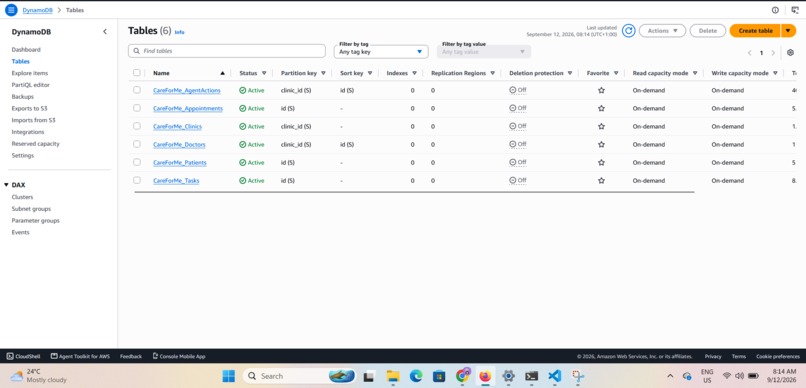Favorite the CareForMe_Patients table star
Screen dimensions: 806x388
tap(601, 162)
